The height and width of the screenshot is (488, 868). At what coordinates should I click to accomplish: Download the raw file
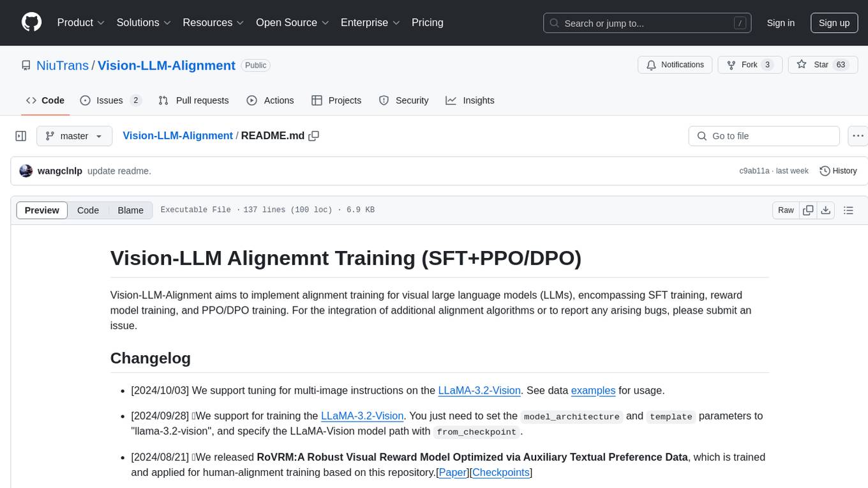(x=825, y=210)
